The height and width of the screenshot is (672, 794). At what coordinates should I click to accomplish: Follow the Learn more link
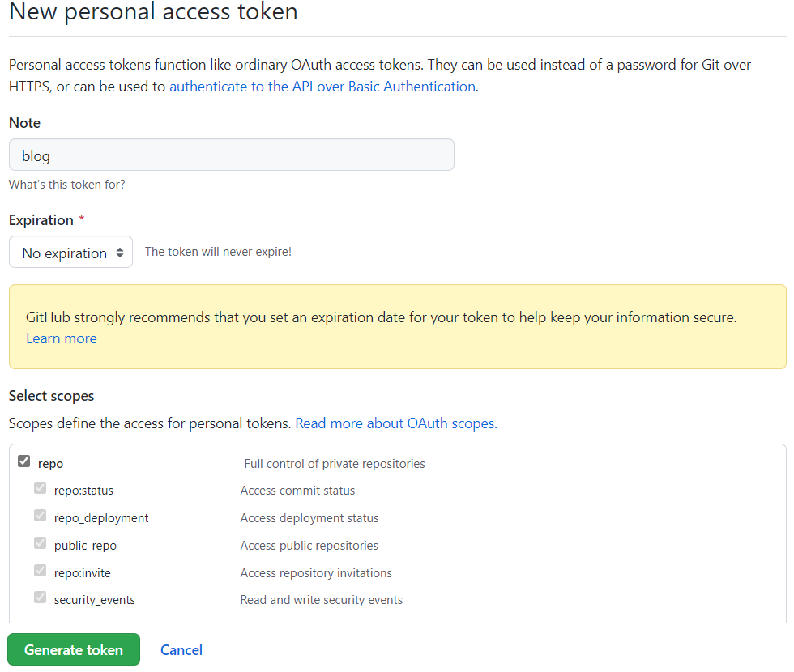pyautogui.click(x=61, y=338)
